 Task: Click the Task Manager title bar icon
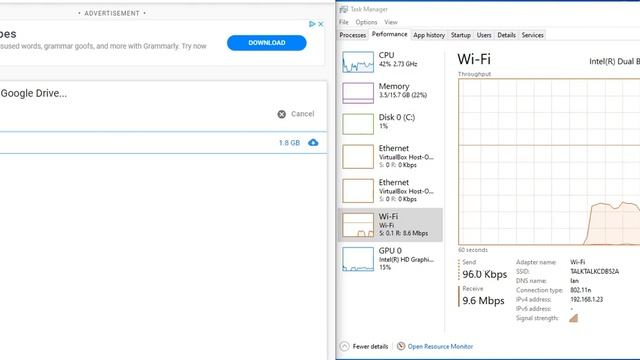point(343,9)
